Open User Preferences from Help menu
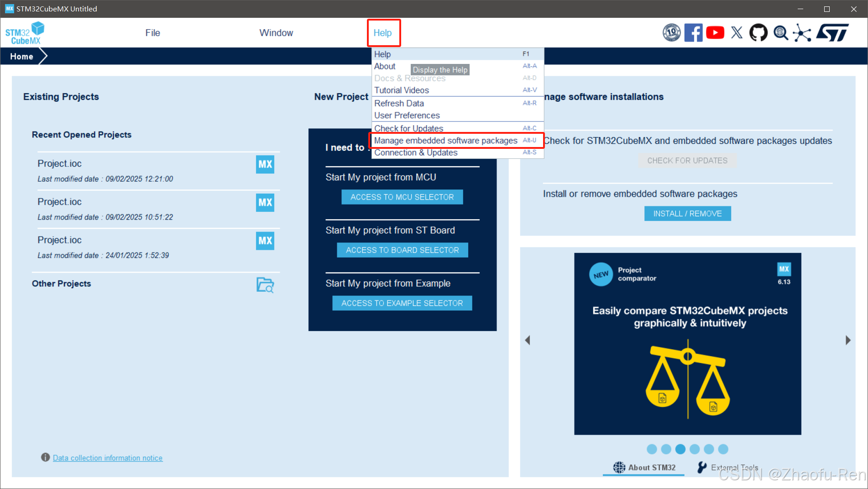The width and height of the screenshot is (868, 489). coord(458,115)
